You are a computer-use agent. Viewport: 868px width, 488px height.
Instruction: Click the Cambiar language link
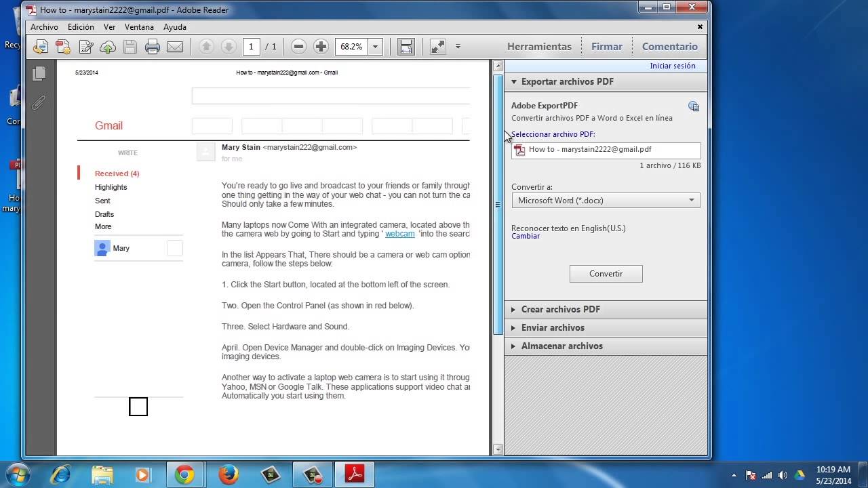click(526, 236)
